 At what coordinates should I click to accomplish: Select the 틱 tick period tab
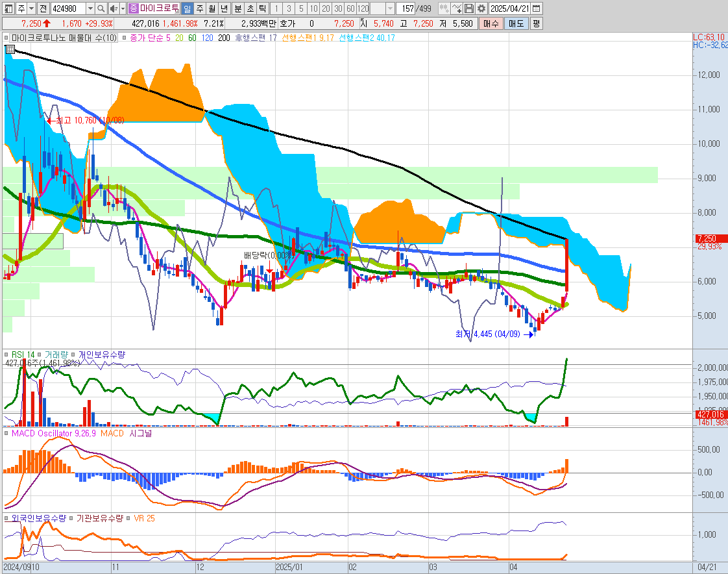click(263, 8)
